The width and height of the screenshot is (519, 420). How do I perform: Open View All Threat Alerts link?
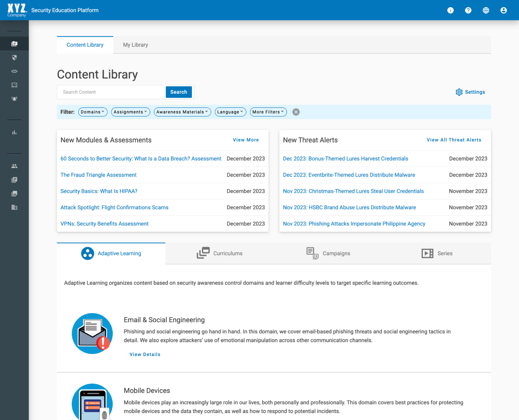point(454,140)
